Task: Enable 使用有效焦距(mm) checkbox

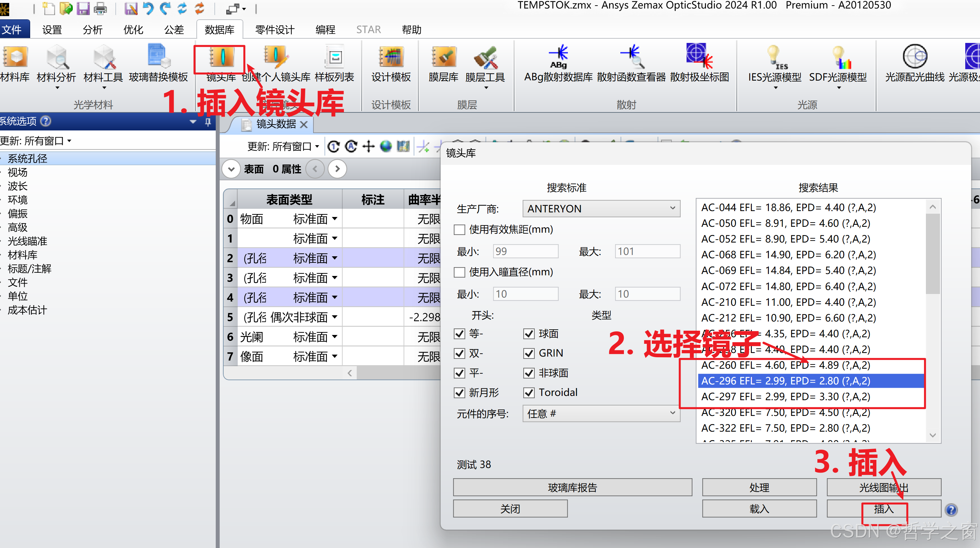Action: click(459, 230)
